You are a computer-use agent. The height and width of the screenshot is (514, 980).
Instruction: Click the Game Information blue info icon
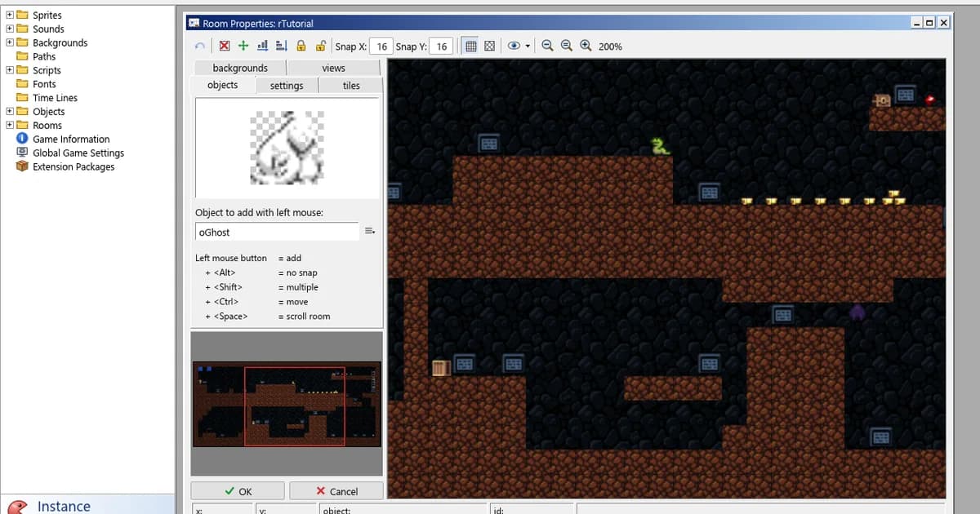click(x=22, y=139)
